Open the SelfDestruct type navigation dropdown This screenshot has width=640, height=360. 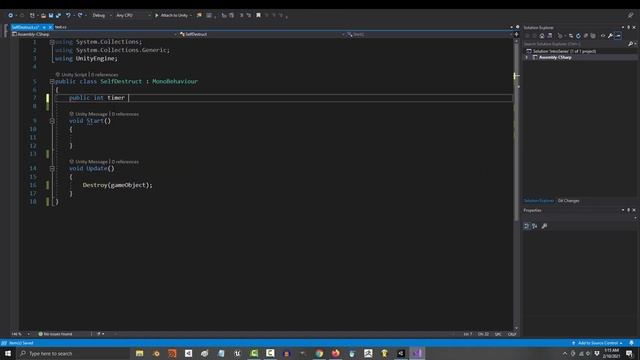click(262, 34)
